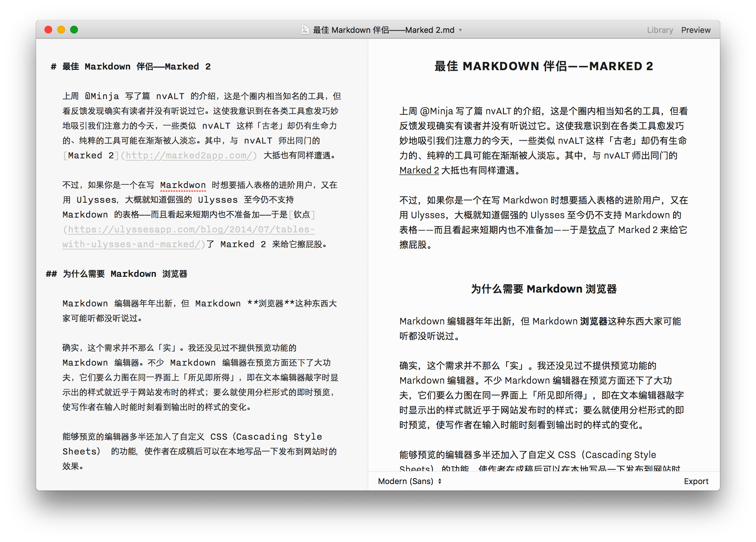Viewport: 756px width, 542px height.
Task: Click the misspelled word Markdwon in editor
Action: [x=183, y=185]
